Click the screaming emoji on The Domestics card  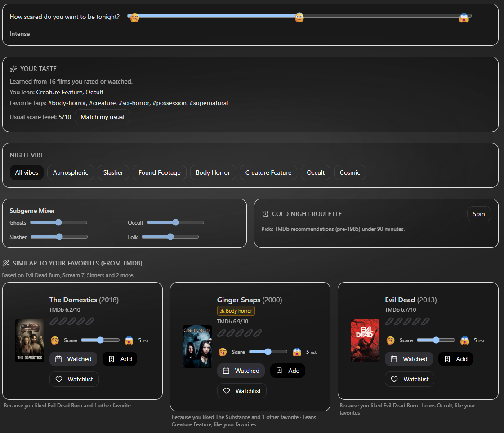[x=129, y=340]
